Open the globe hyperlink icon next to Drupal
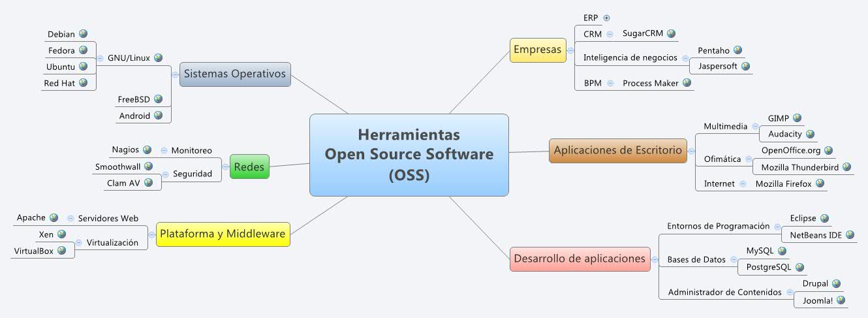Viewport: 868px width, 318px height. tap(836, 283)
